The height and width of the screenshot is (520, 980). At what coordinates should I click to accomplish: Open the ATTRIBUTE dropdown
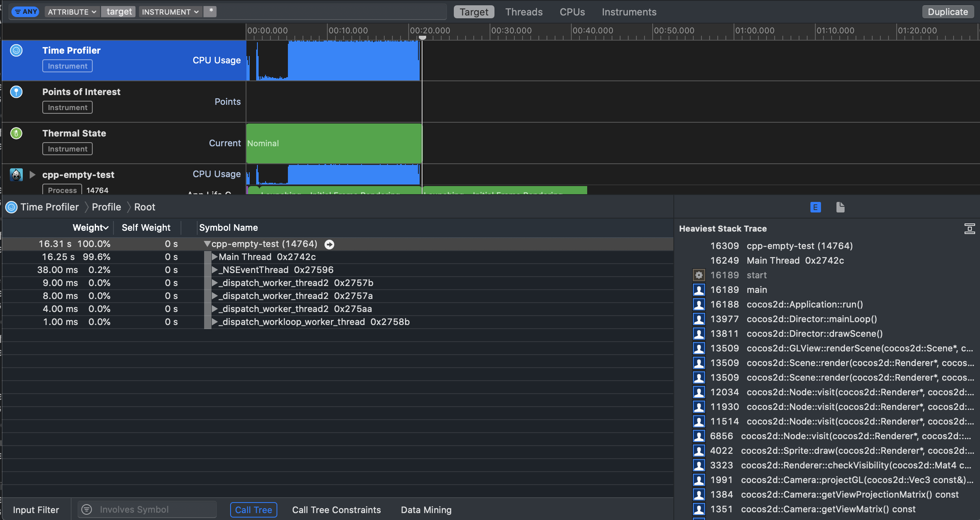tap(72, 11)
